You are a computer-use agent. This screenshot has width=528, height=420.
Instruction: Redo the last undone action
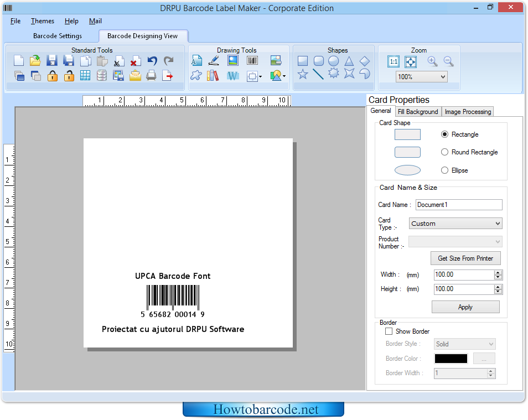pos(168,61)
